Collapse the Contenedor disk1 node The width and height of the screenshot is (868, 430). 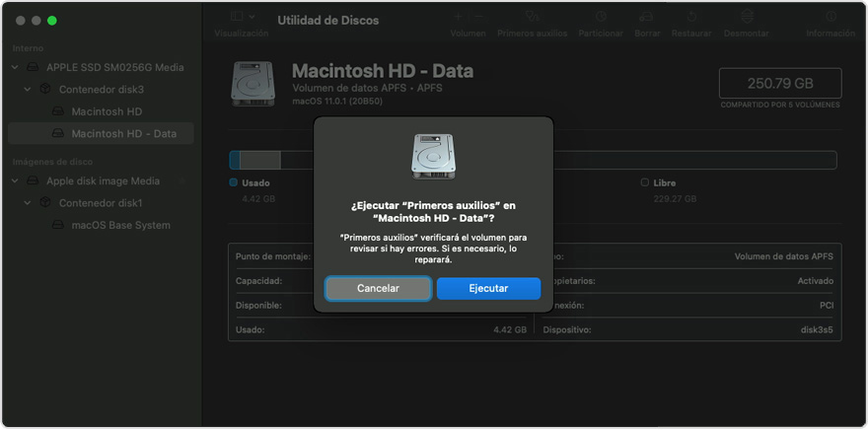pos(28,203)
